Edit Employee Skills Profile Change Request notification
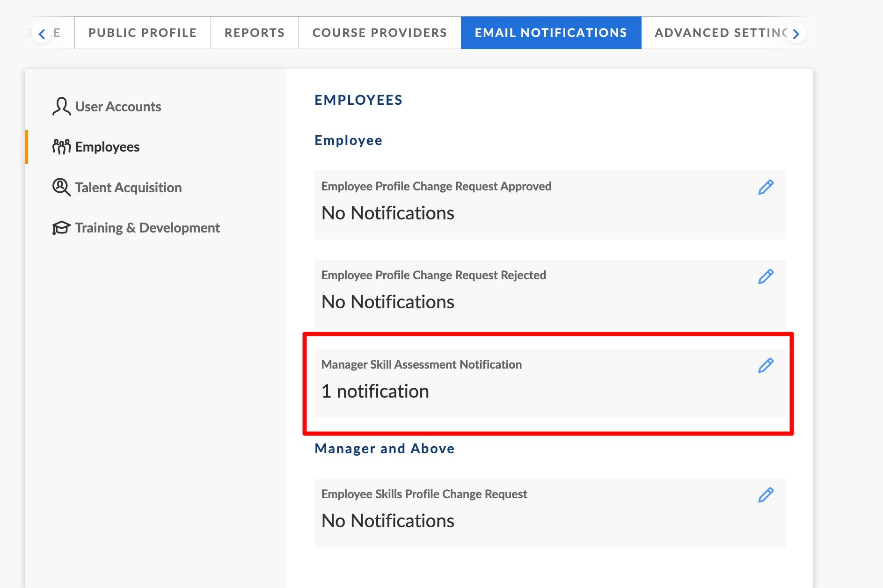 point(766,495)
